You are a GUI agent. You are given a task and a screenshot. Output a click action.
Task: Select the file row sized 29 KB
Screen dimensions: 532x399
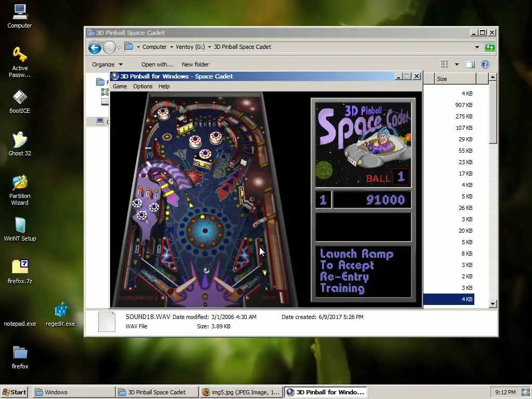tap(448, 139)
